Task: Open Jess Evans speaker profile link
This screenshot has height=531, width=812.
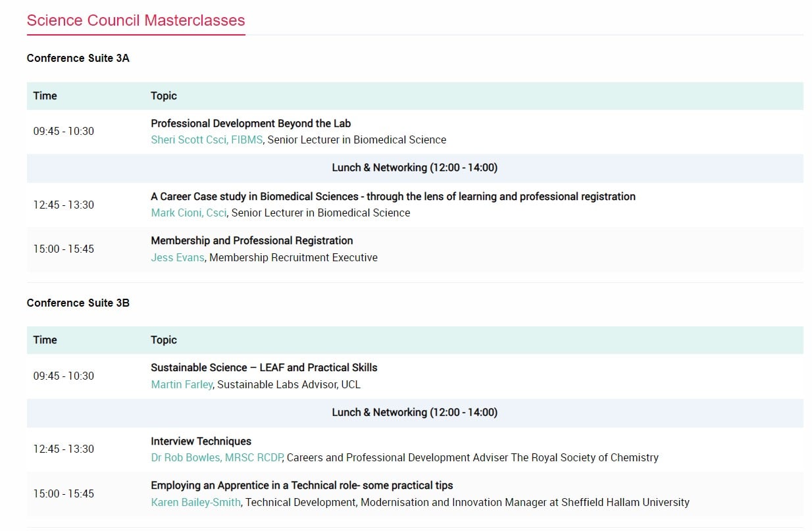Action: pyautogui.click(x=178, y=257)
